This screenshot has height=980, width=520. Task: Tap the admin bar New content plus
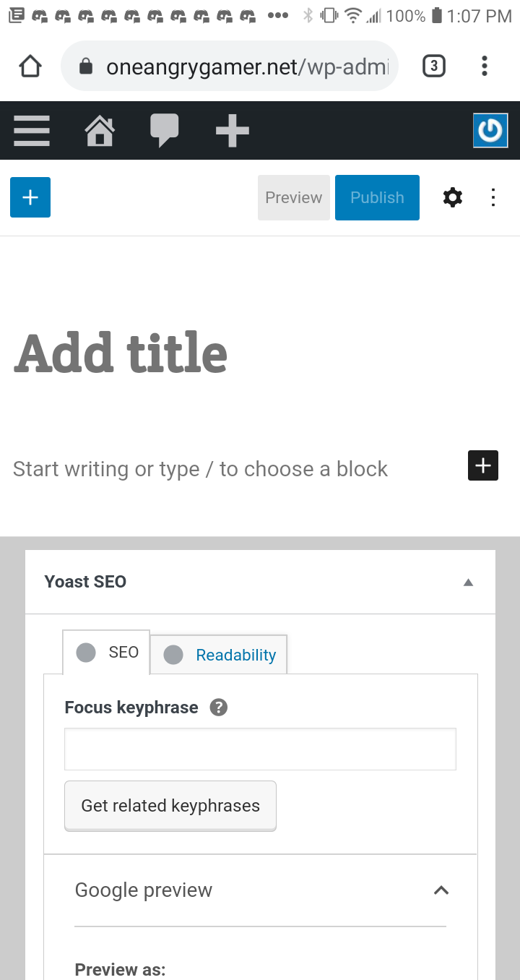coord(233,131)
